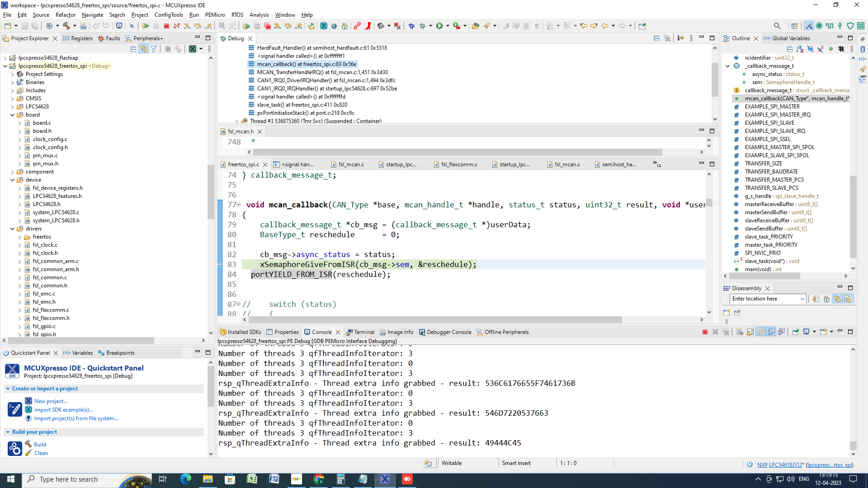Screen dimensions: 868x488
Task: Start a debug session with the bug icon
Action: tap(422, 26)
